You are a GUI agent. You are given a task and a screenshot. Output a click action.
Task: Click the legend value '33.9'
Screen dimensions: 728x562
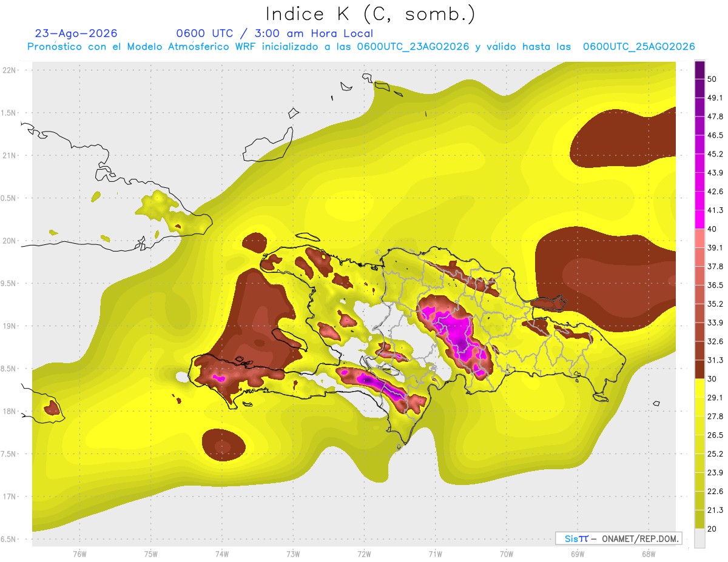[x=715, y=323]
